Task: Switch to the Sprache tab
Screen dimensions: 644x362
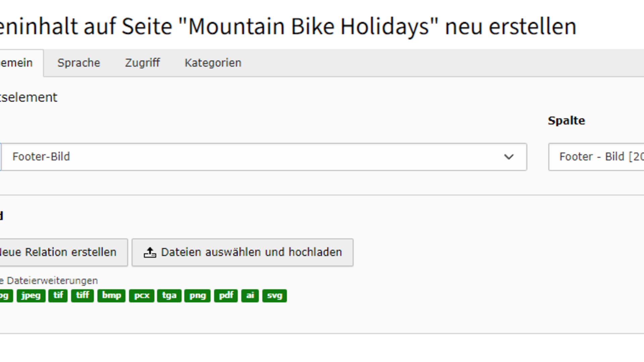Action: [x=78, y=63]
